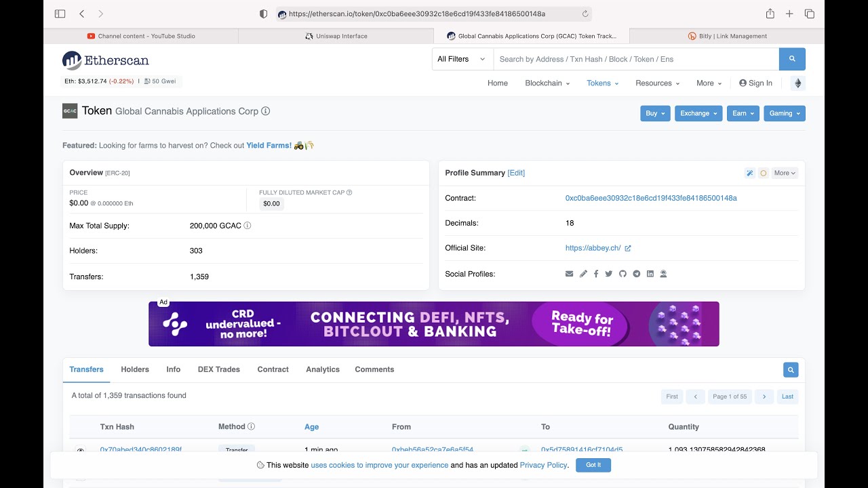Click the blog pencil social profile icon
Viewport: 868px width, 488px height.
pyautogui.click(x=583, y=274)
